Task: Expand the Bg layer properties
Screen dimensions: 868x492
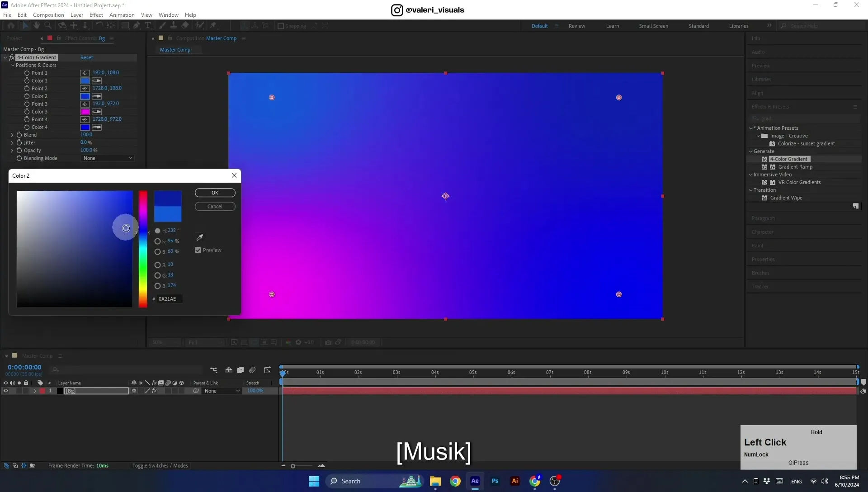Action: (35, 391)
